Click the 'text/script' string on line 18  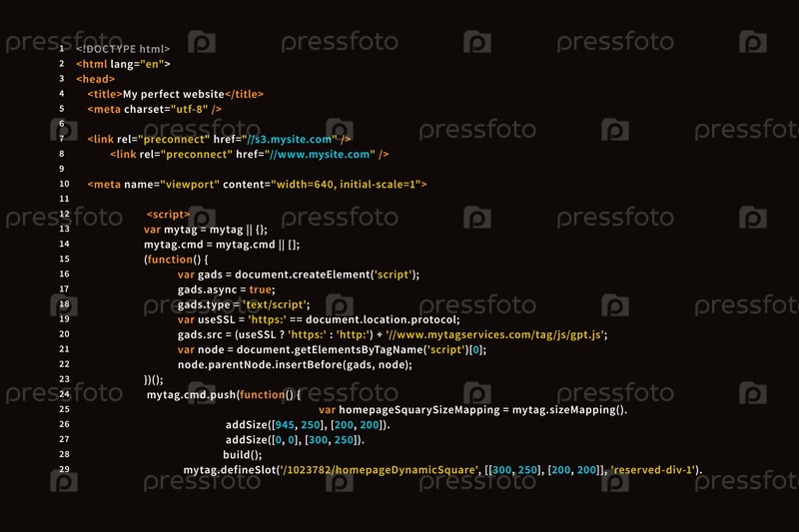(x=275, y=304)
